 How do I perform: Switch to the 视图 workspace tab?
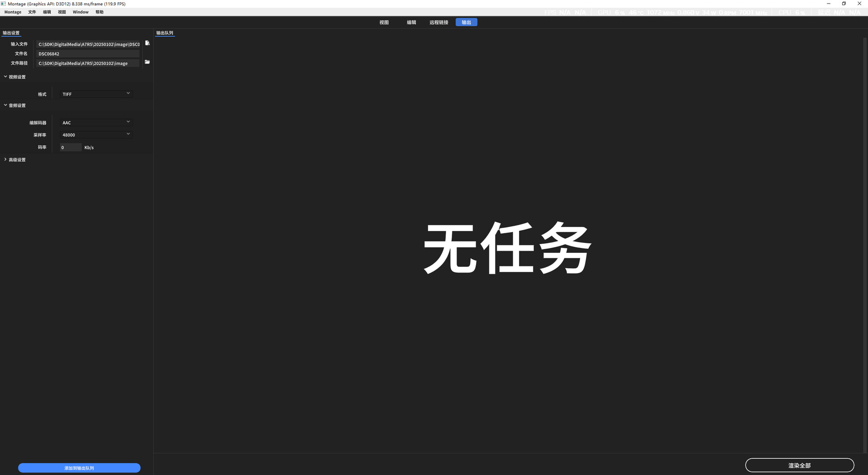pyautogui.click(x=384, y=22)
